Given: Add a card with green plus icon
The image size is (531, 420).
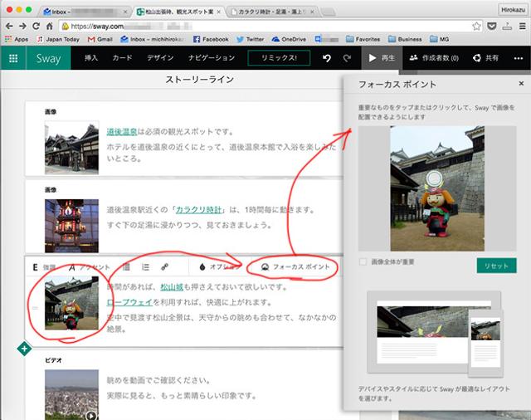Looking at the screenshot, I should click(x=24, y=348).
